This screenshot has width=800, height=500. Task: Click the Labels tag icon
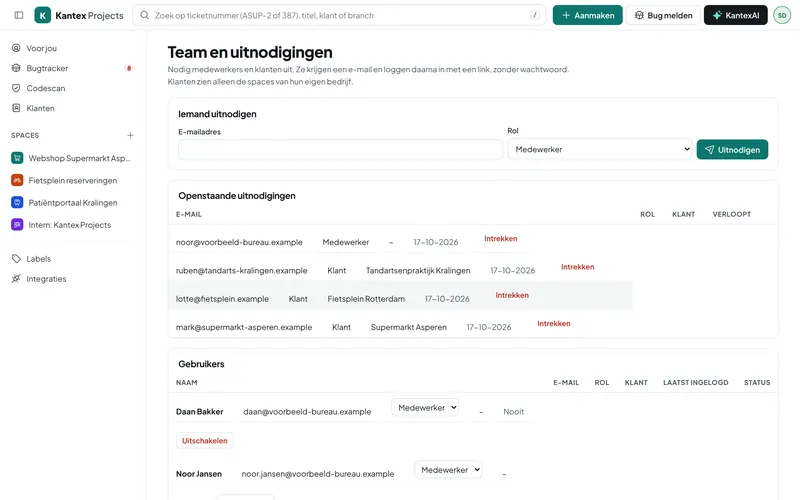(x=16, y=259)
